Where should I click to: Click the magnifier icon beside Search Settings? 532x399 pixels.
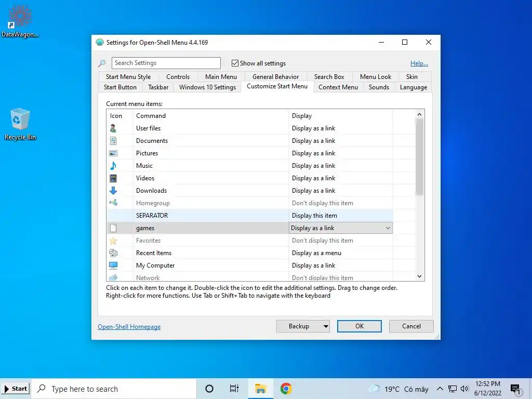coord(102,63)
